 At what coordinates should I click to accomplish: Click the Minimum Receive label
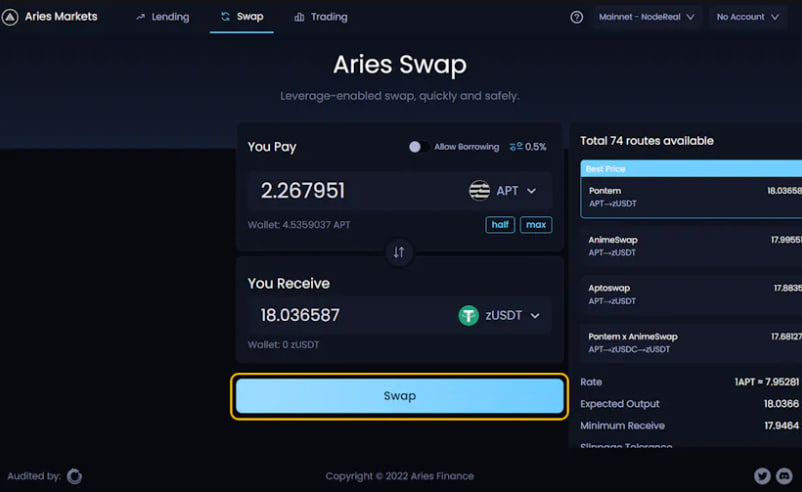pos(622,426)
